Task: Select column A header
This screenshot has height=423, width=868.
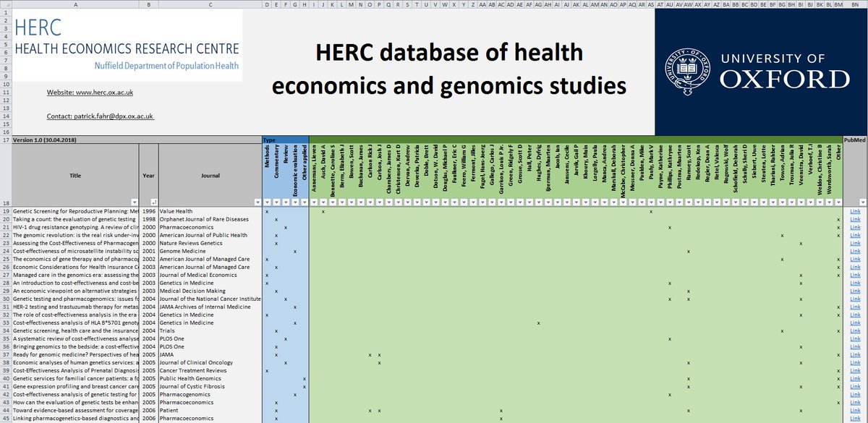Action: pos(76,4)
